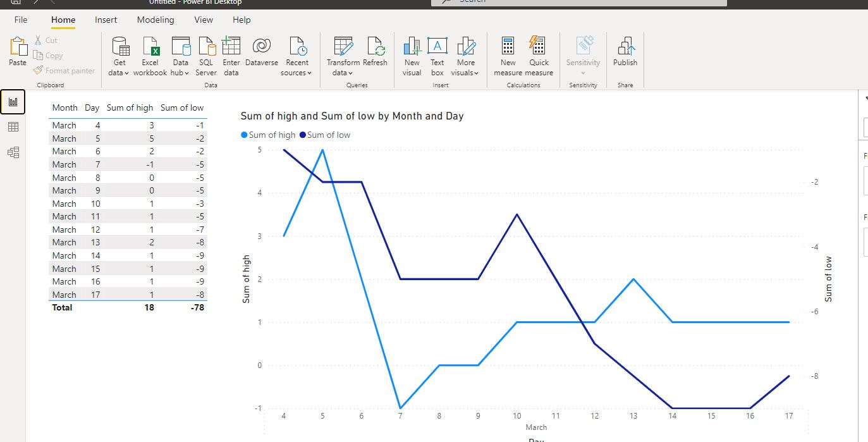Click light blue line peak at day 5
This screenshot has height=442, width=868.
tap(322, 150)
